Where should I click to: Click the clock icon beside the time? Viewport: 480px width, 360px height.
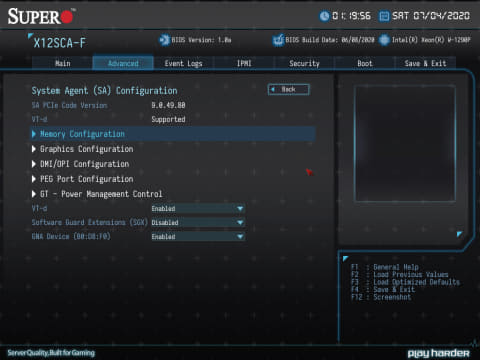tap(324, 16)
